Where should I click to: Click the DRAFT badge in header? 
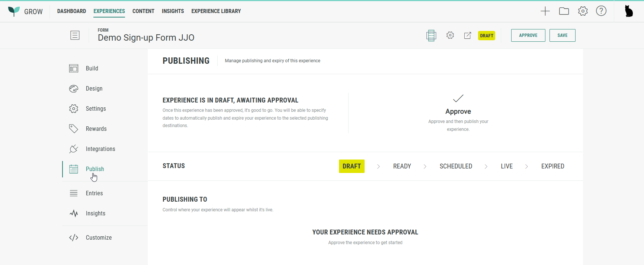click(486, 36)
